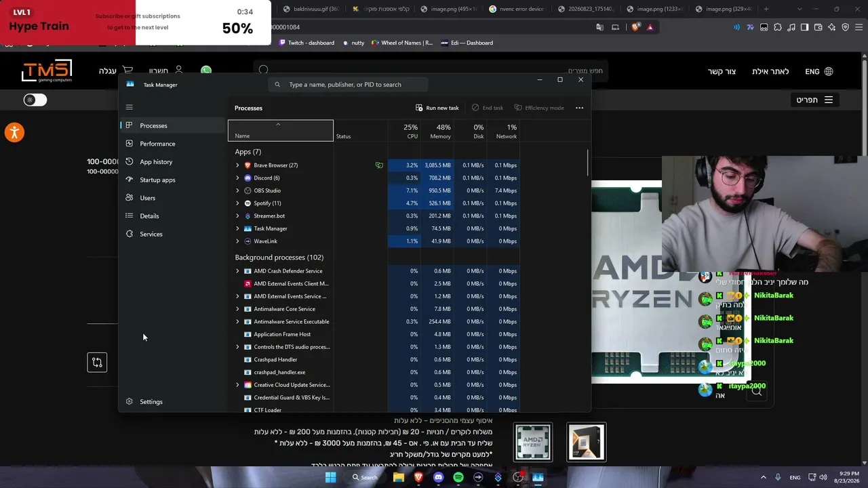Viewport: 868px width, 488px height.
Task: Open the App history page
Action: [x=172, y=162]
